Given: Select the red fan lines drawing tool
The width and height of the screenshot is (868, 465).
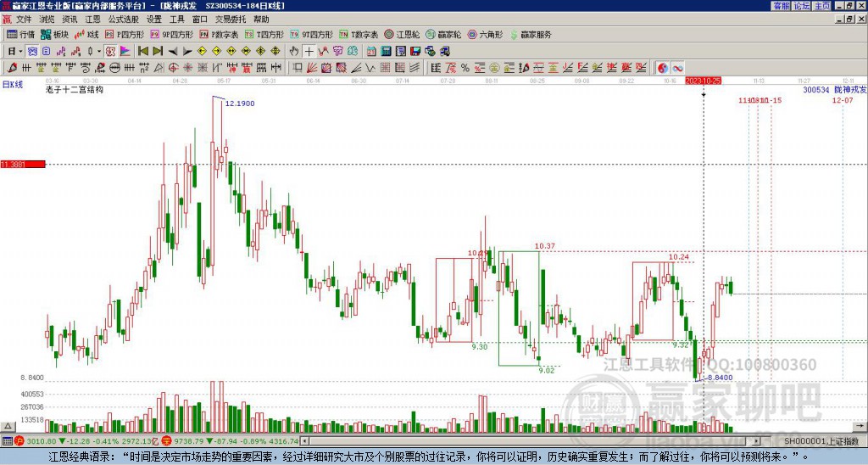Looking at the screenshot, I should pos(312,68).
